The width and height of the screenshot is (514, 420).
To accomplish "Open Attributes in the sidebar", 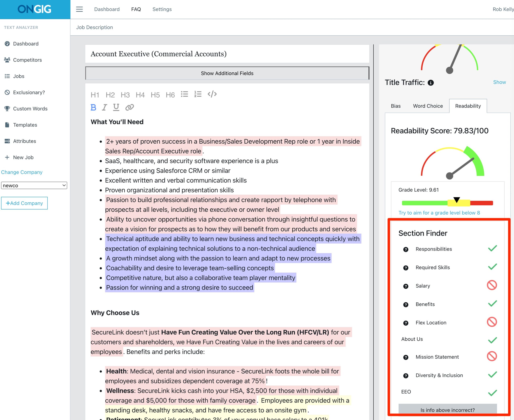I will coord(24,141).
